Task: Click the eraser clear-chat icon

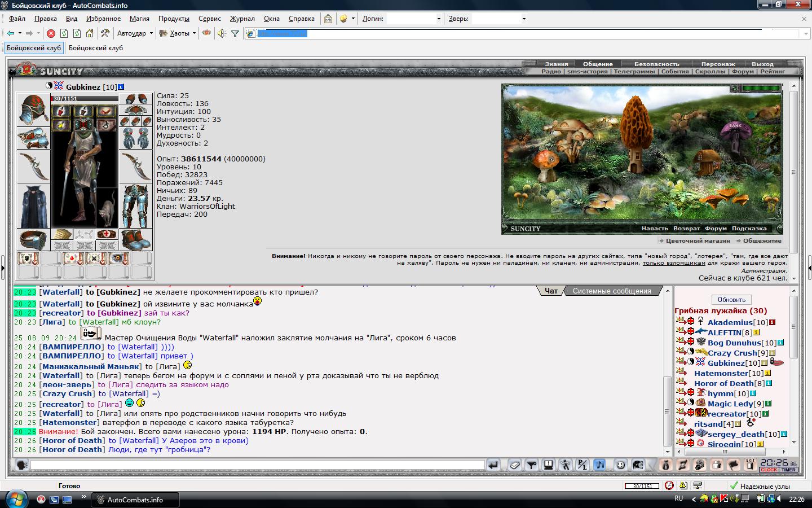Action: (515, 465)
